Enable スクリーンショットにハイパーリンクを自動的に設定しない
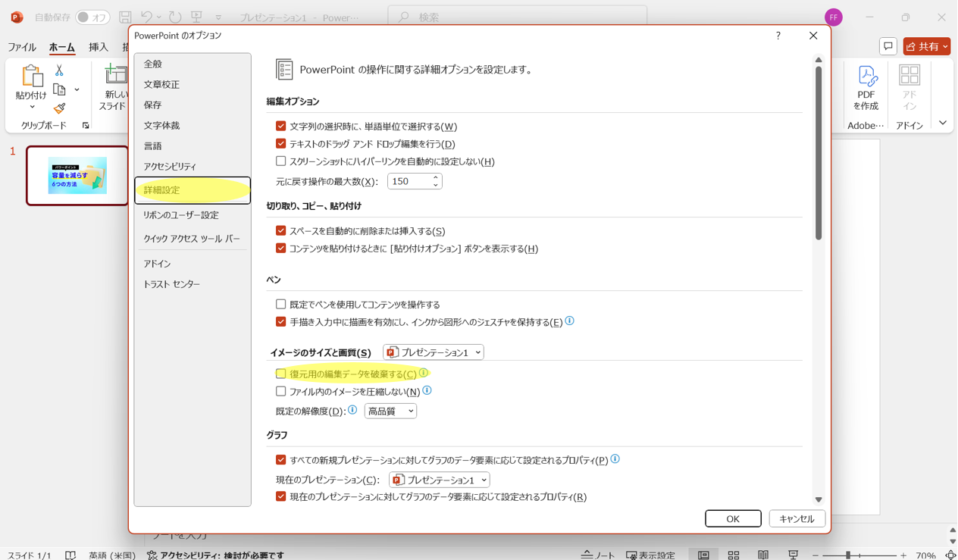 [281, 161]
